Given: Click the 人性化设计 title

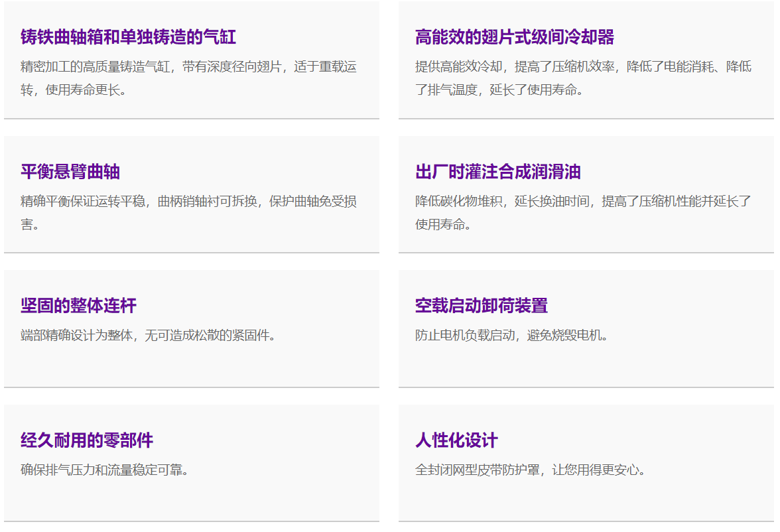Looking at the screenshot, I should tap(456, 440).
